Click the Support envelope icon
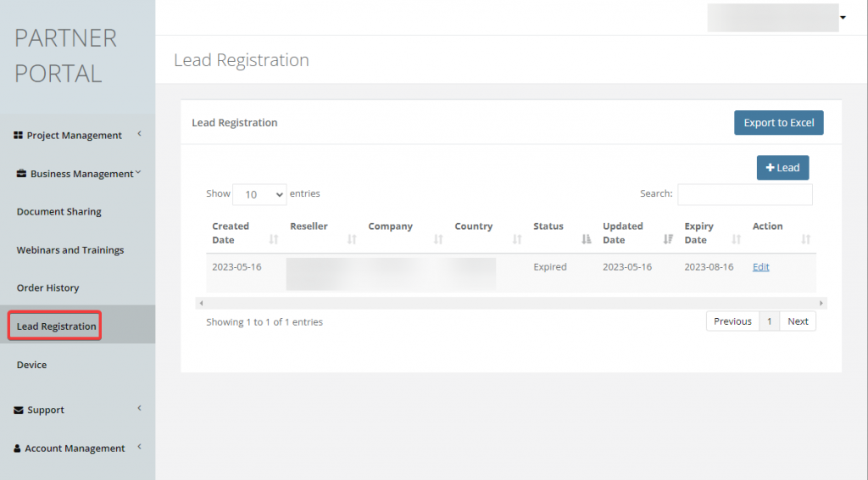Screen dimensions: 868x480 click(19, 410)
